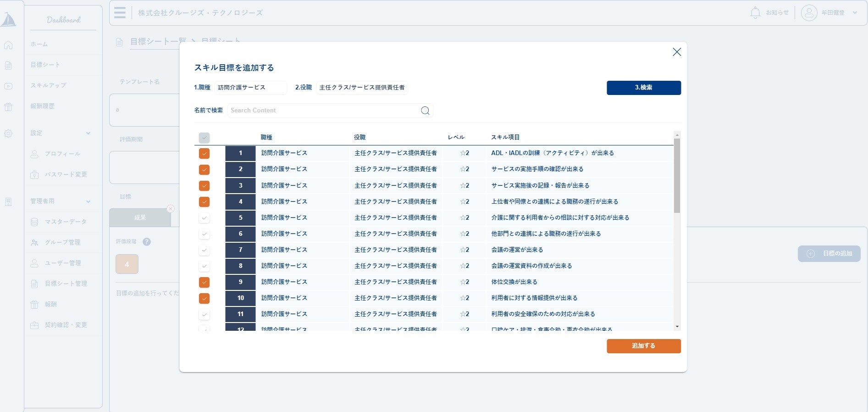
Task: Open the 2.役職 dropdown showing 主任クラス/サービス提供責任者
Action: pyautogui.click(x=362, y=88)
